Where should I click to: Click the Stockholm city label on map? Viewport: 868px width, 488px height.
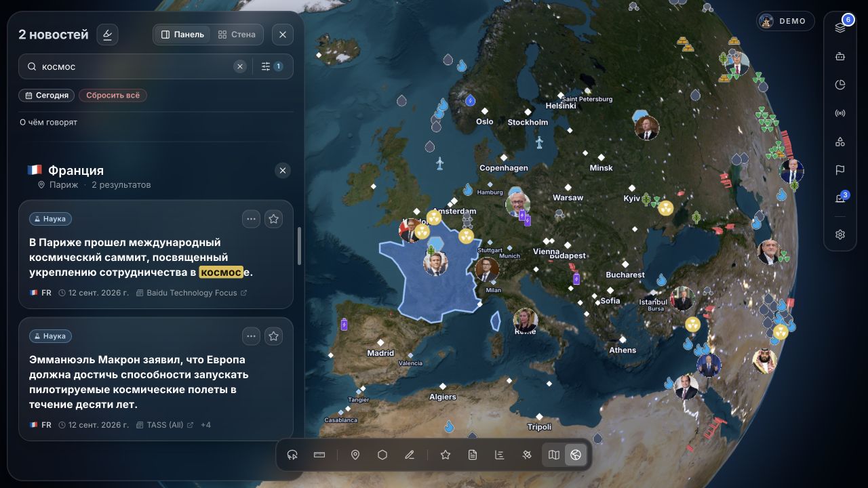pos(528,123)
